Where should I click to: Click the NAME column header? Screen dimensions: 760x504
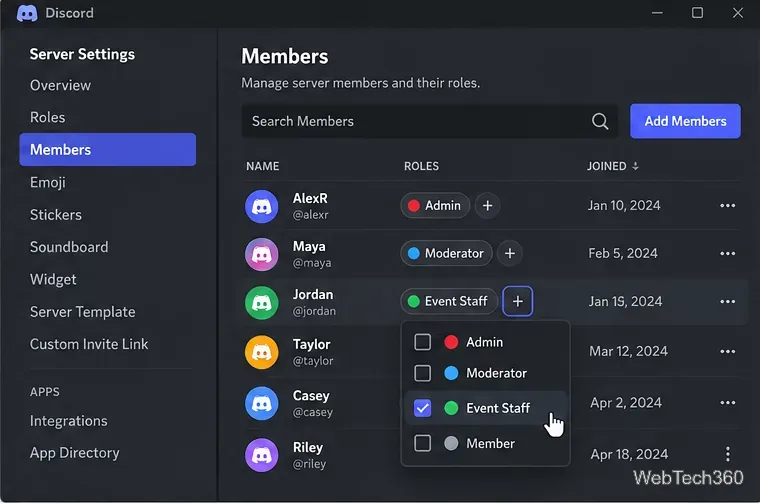click(x=262, y=166)
